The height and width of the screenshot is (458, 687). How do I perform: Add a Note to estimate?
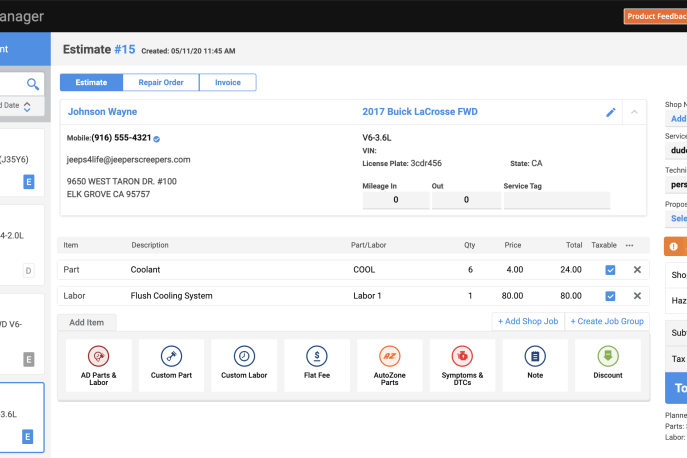coord(535,364)
